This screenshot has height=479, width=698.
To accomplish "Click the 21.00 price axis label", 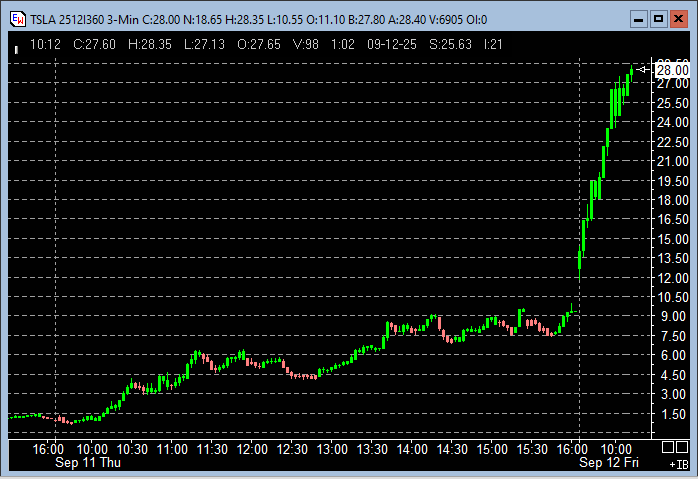I will [673, 161].
